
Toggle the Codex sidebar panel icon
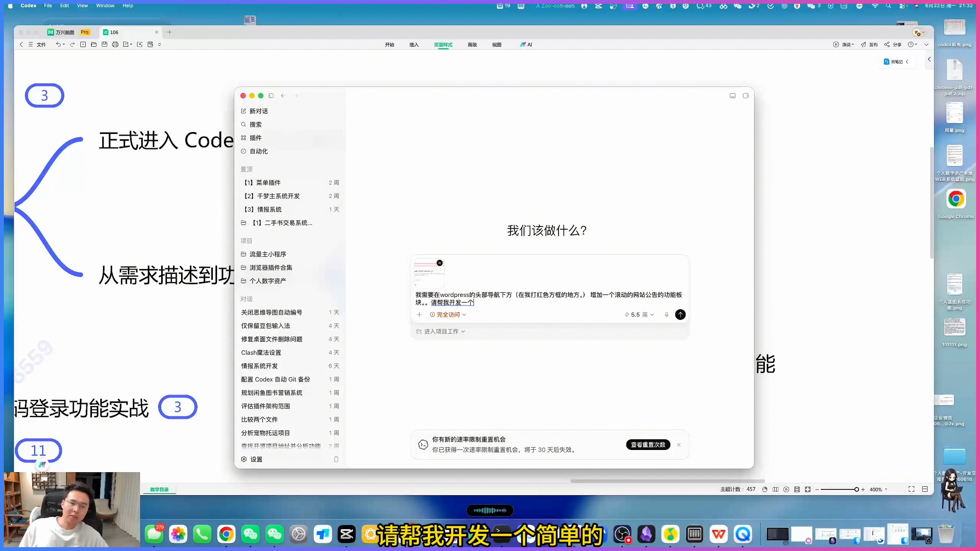tap(271, 96)
